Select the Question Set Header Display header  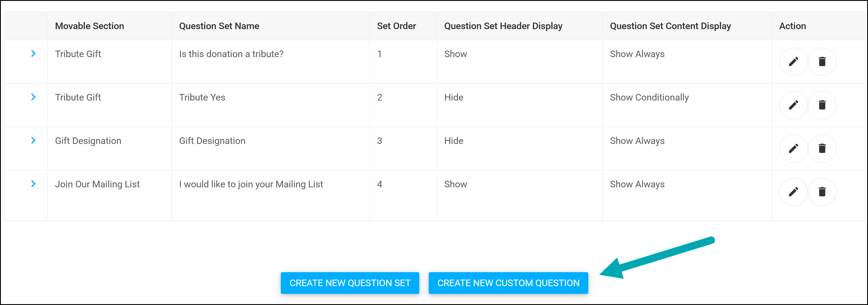(x=503, y=26)
